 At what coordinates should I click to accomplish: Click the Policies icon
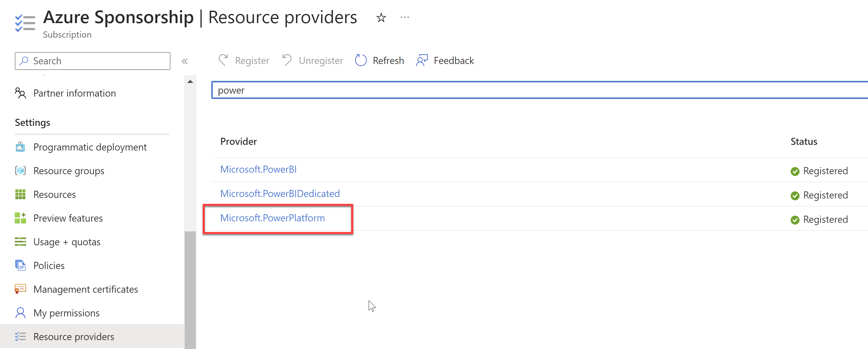(x=20, y=265)
